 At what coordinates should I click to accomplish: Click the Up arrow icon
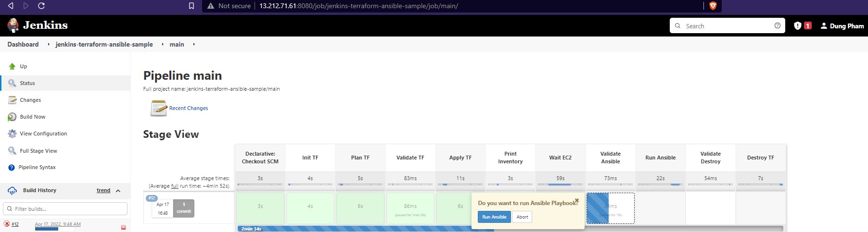(12, 66)
